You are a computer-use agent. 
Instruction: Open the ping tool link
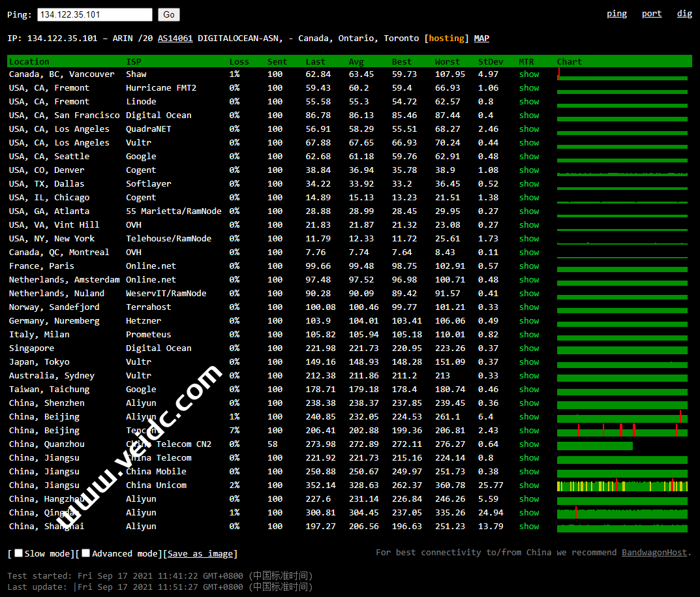pos(616,14)
